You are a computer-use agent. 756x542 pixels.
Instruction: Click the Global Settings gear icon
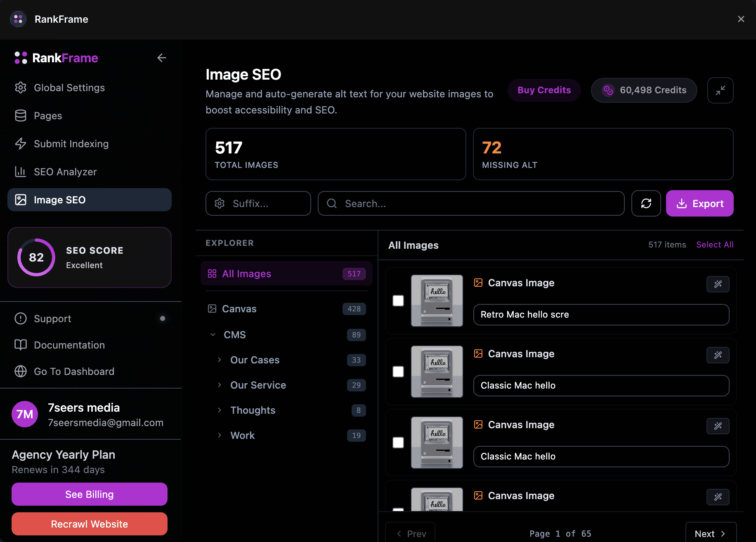[21, 87]
